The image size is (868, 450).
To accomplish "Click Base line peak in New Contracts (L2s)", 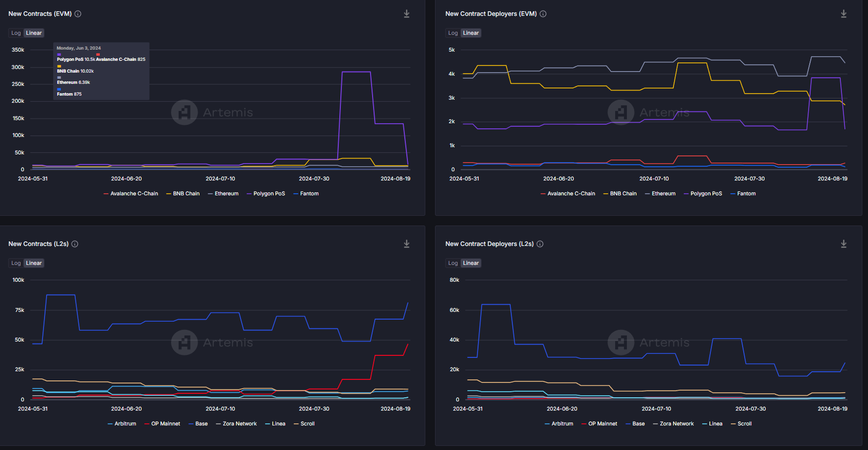I will pyautogui.click(x=61, y=295).
